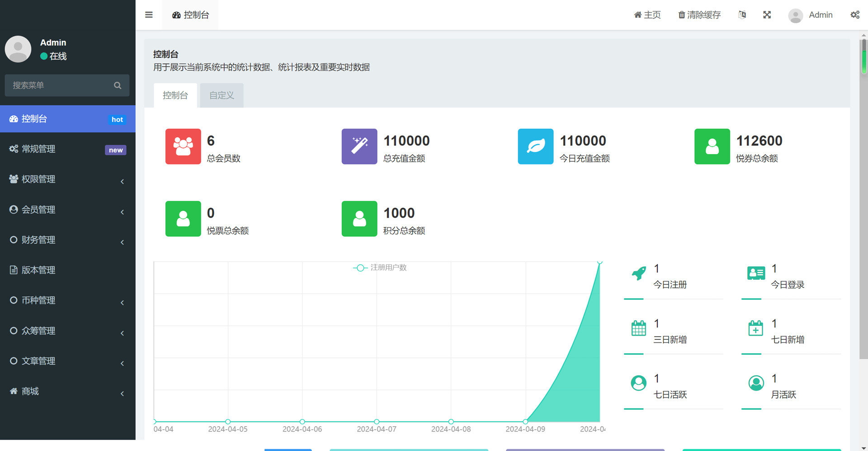Focus the 搜索菜单 search field

(67, 85)
